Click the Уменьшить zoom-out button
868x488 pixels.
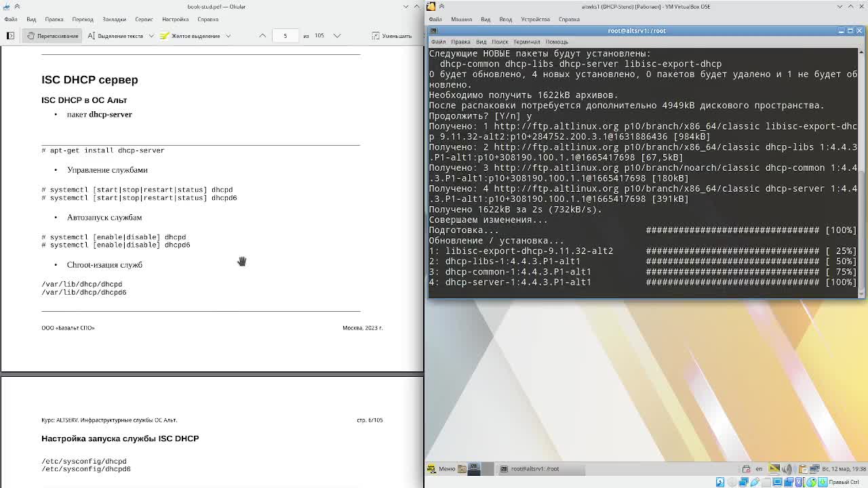[392, 35]
